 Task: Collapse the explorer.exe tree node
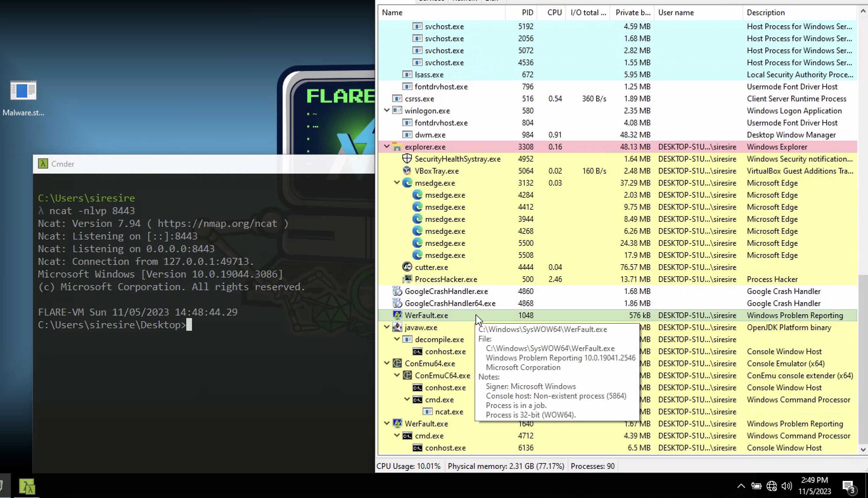point(387,146)
